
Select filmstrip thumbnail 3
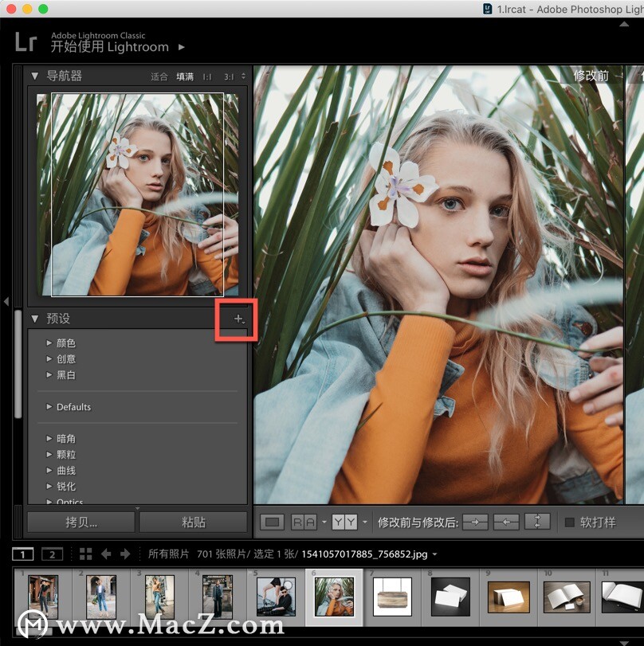(x=159, y=596)
